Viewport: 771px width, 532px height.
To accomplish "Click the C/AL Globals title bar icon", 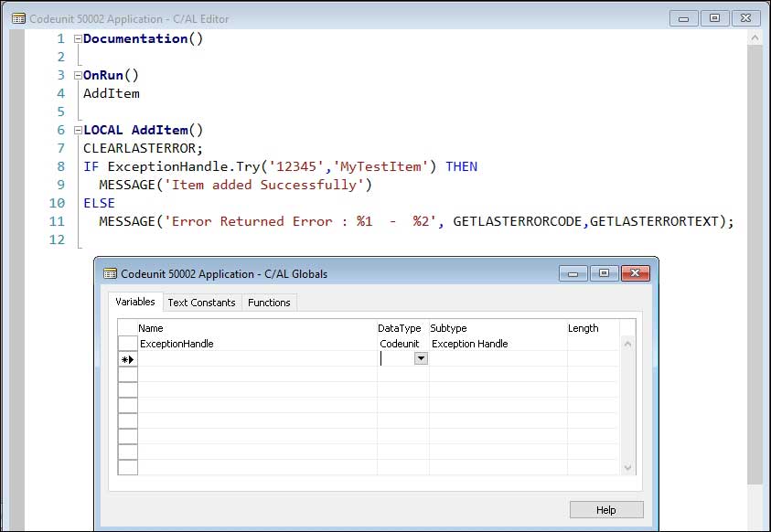I will 110,273.
